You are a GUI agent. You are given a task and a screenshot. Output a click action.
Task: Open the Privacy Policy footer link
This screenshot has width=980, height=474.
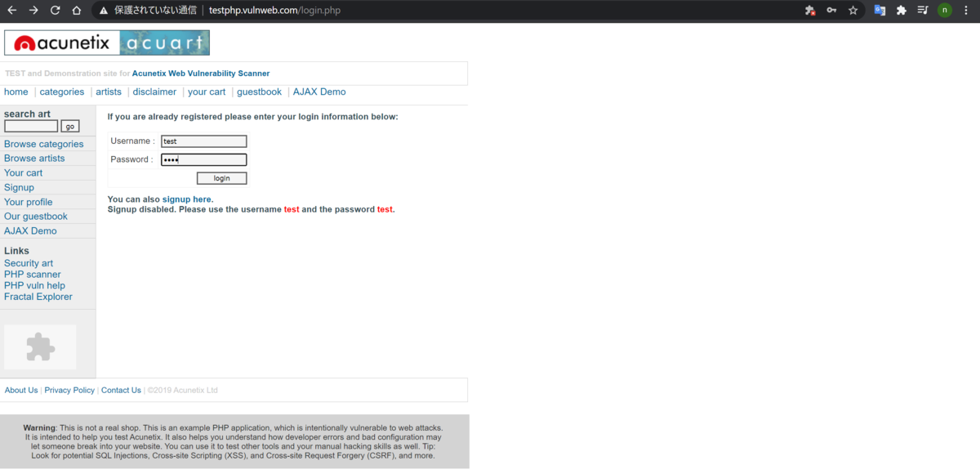[x=69, y=391]
